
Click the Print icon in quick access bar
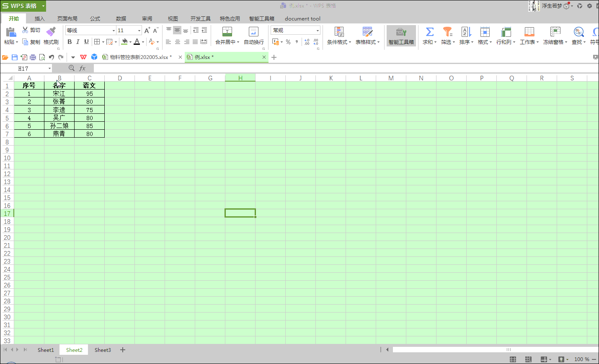tap(33, 57)
